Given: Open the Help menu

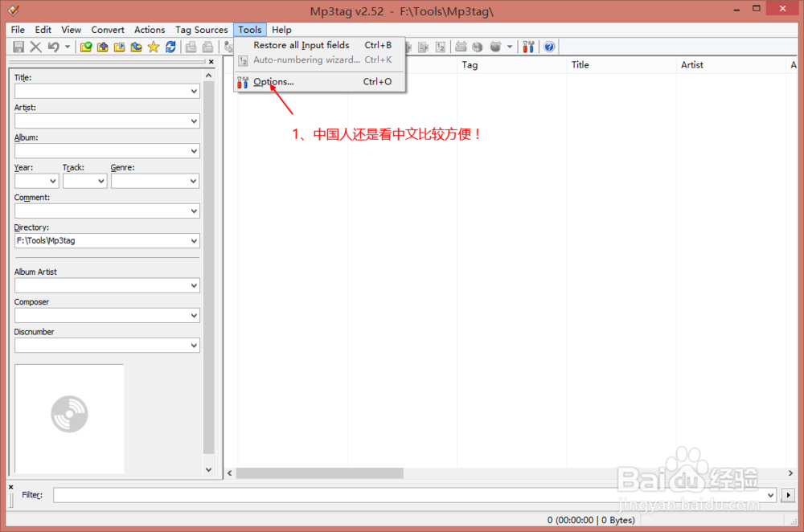Looking at the screenshot, I should point(281,30).
